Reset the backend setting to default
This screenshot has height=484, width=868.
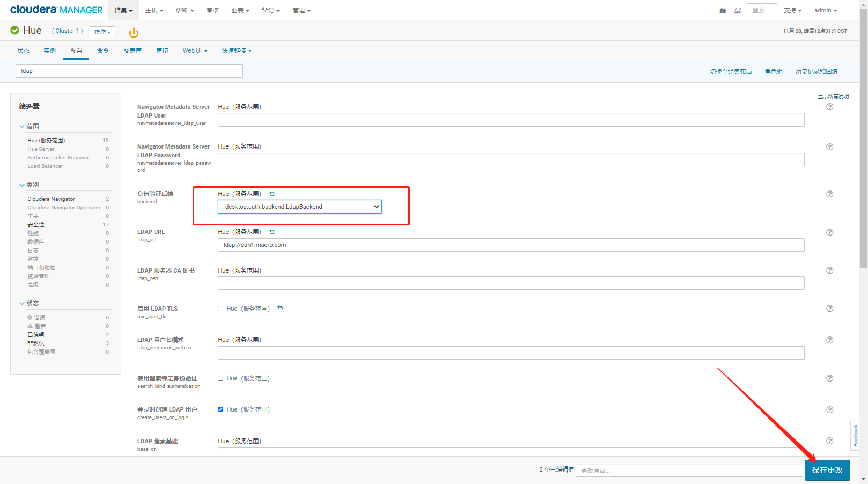tap(272, 194)
